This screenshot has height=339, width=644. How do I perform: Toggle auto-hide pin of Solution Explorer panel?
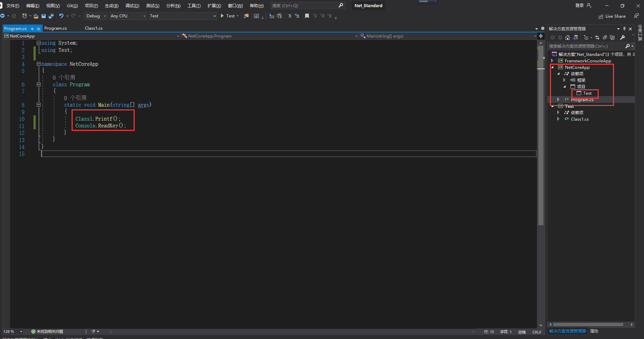pos(624,29)
